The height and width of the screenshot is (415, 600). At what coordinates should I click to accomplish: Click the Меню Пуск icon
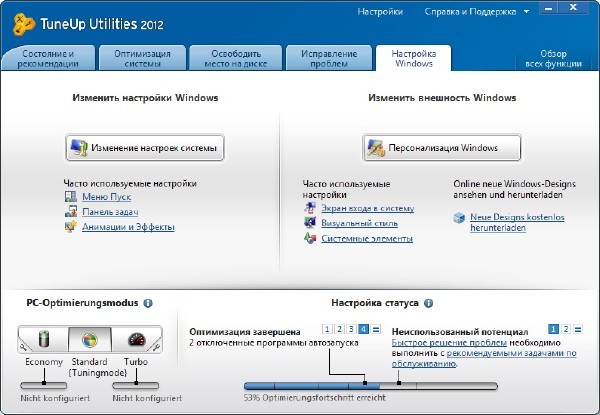tap(70, 197)
